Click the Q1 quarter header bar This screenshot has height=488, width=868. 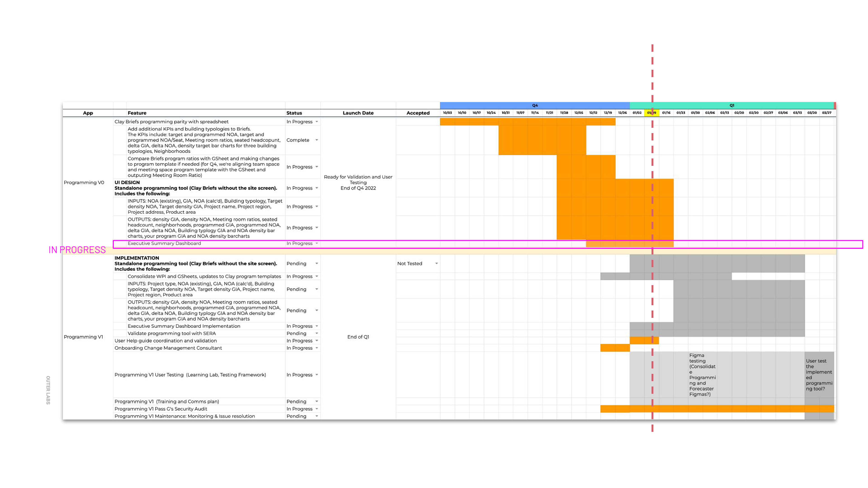tap(731, 106)
